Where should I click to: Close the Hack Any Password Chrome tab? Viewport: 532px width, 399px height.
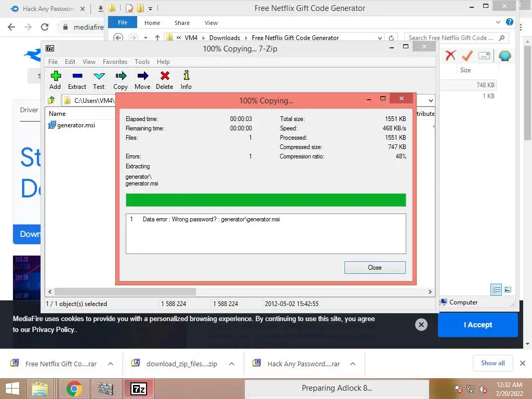(83, 9)
